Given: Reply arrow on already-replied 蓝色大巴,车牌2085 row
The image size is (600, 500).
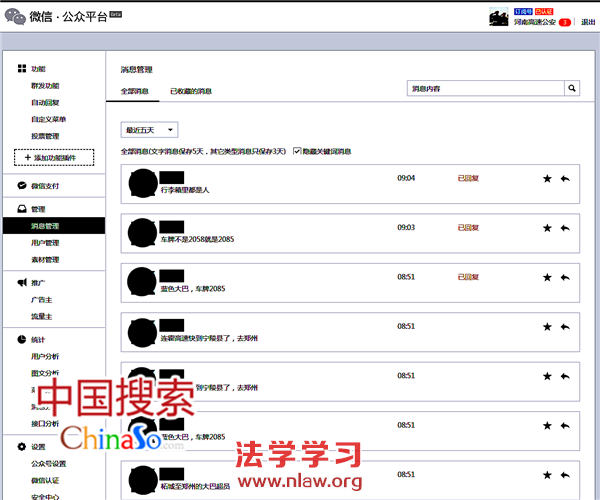Looking at the screenshot, I should click(x=565, y=277).
